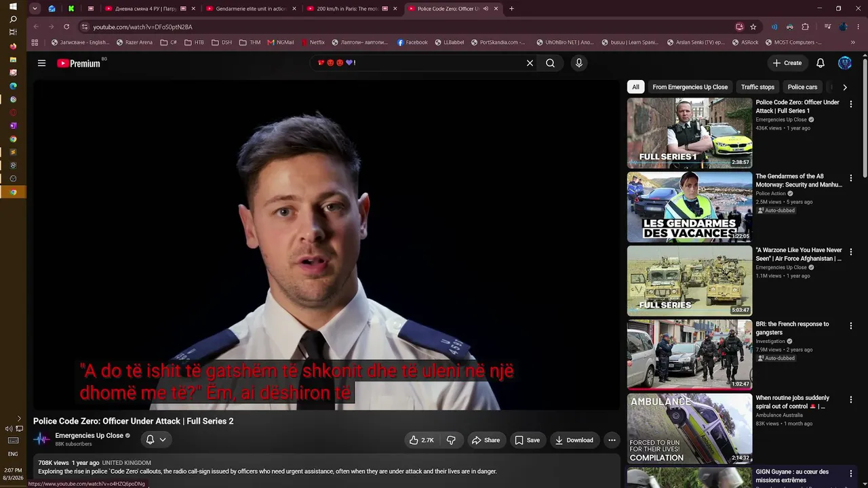
Task: Open Emergencies Up Close channel avatar
Action: (x=42, y=439)
